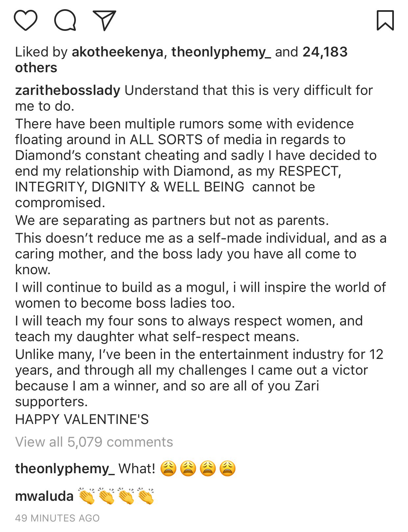This screenshot has height=532, width=408.
Task: Click the first weary face emoji in the comment
Action: click(168, 469)
